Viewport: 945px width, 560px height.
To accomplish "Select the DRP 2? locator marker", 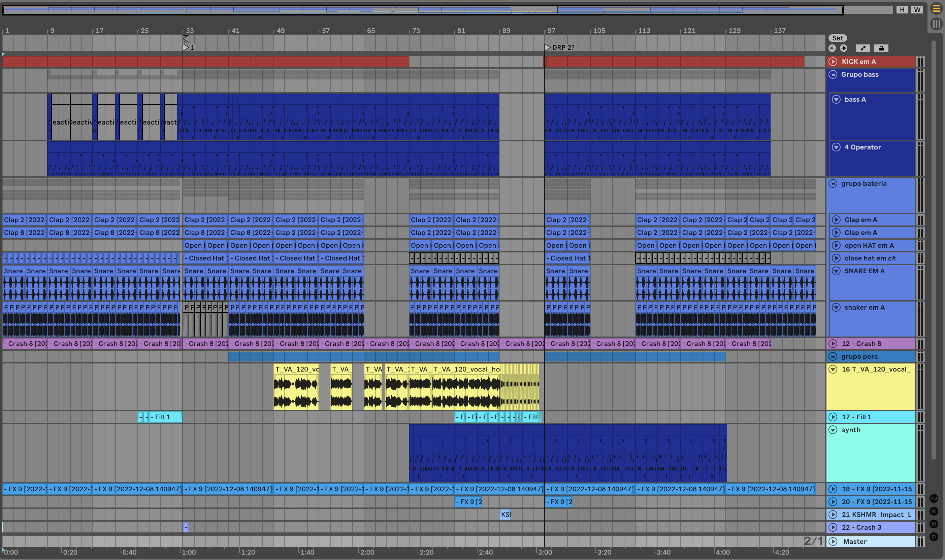I will 548,47.
